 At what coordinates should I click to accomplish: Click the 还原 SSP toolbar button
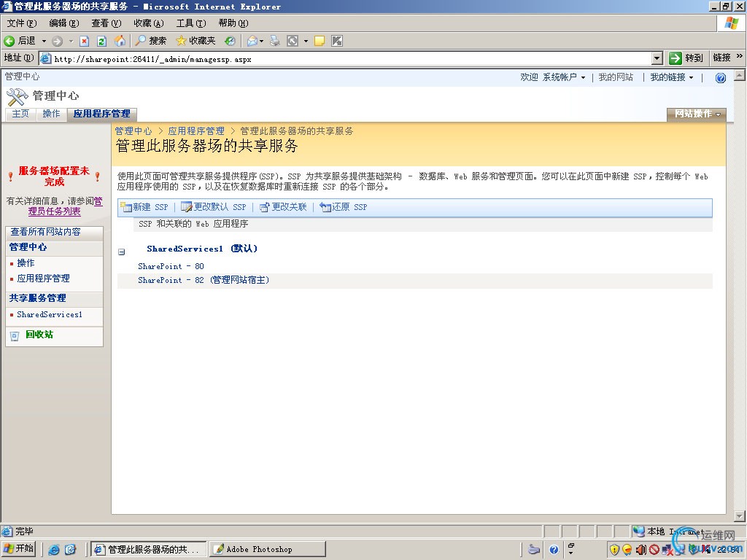click(344, 207)
